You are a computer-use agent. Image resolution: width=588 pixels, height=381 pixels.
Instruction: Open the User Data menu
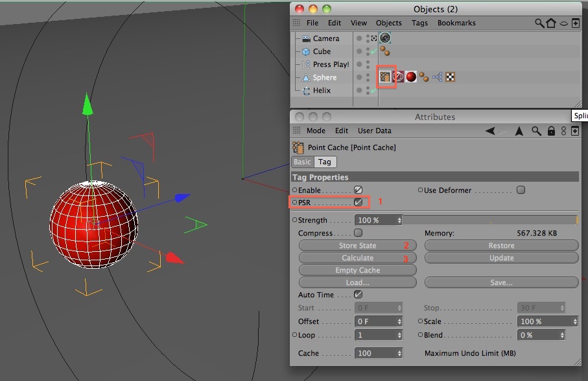pyautogui.click(x=374, y=130)
